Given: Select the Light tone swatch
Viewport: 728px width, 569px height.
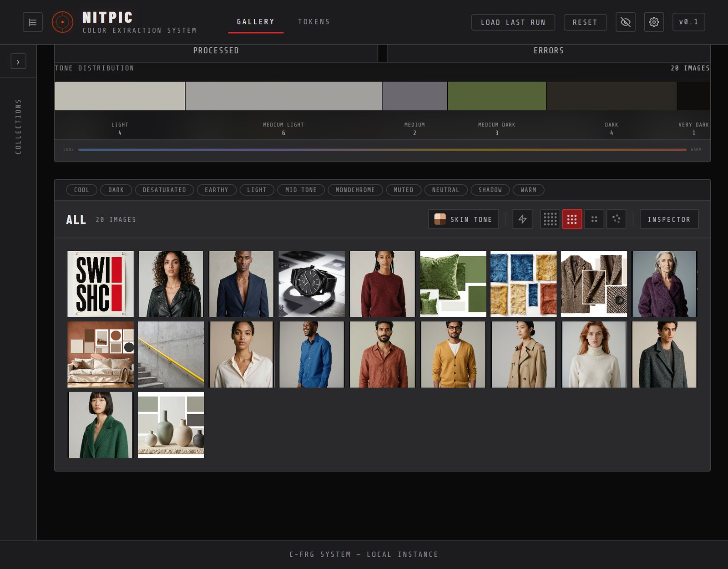Looking at the screenshot, I should tap(120, 96).
